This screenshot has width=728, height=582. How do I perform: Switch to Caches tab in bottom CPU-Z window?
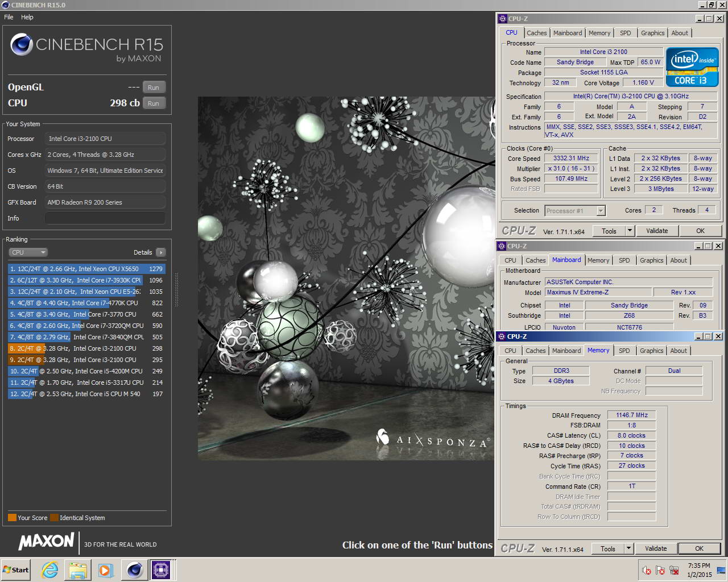535,351
